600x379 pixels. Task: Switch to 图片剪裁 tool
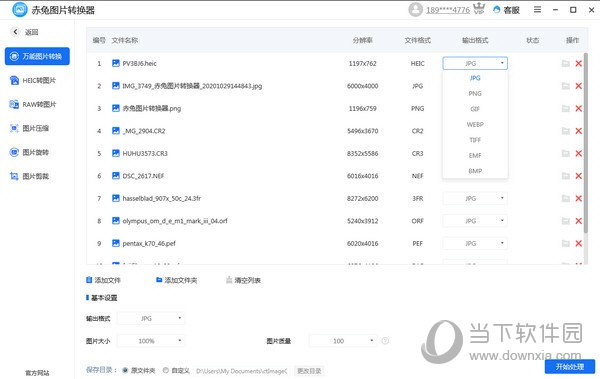(30, 176)
